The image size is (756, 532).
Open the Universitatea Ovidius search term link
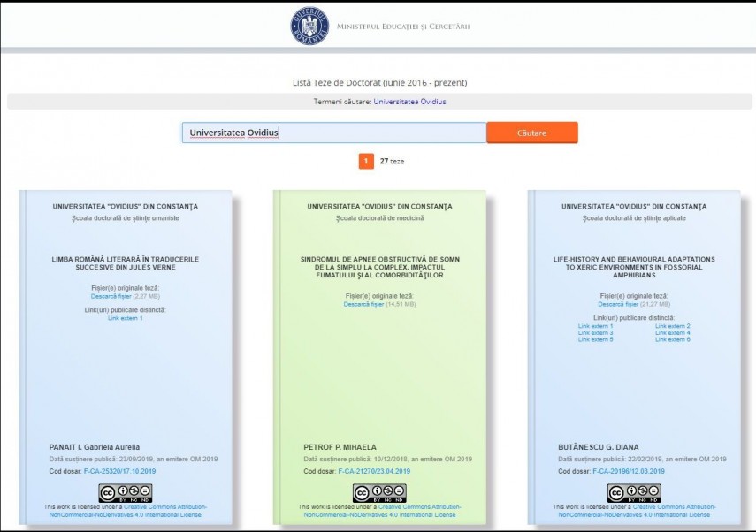pyautogui.click(x=409, y=102)
